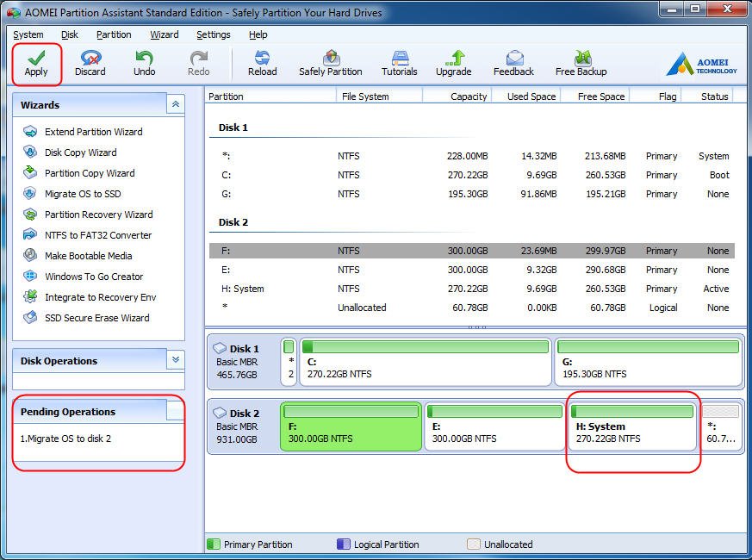Select C: partition block on Disk 1
The height and width of the screenshot is (560, 752).
tap(426, 363)
